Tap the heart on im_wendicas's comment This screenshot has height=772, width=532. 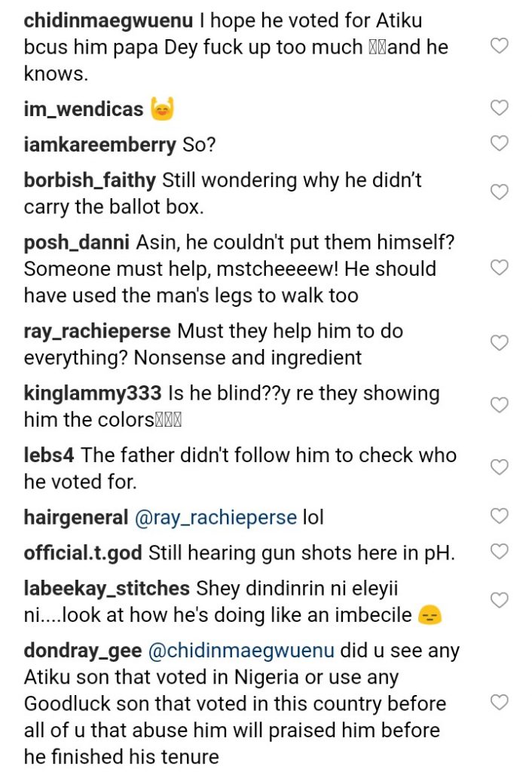[x=499, y=109]
